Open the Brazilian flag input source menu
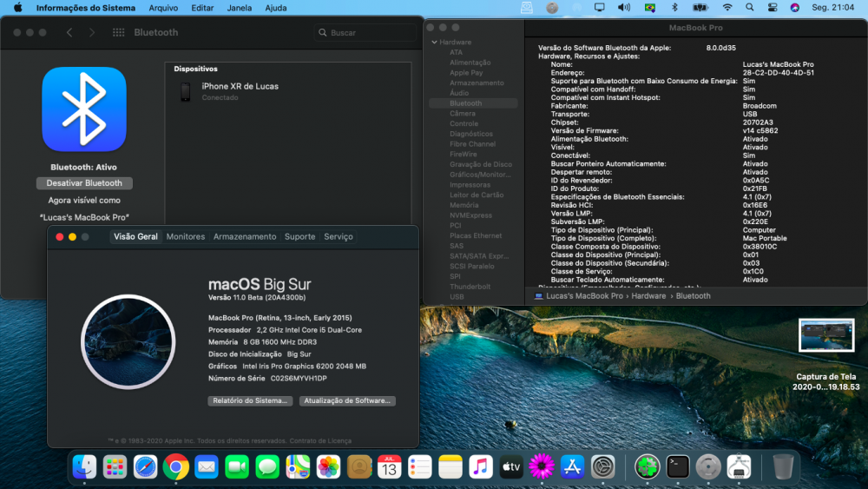The image size is (868, 489). [650, 8]
